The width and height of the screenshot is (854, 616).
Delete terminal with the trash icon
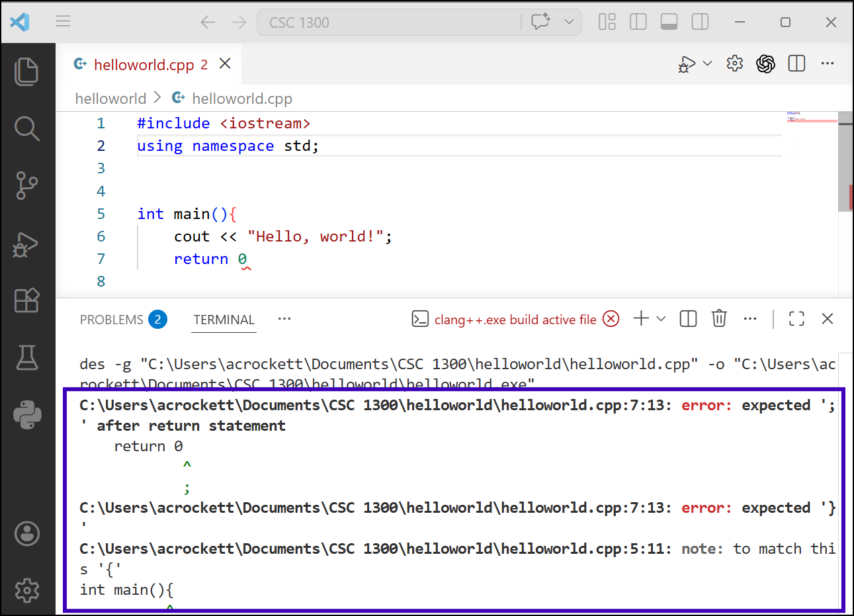point(719,319)
